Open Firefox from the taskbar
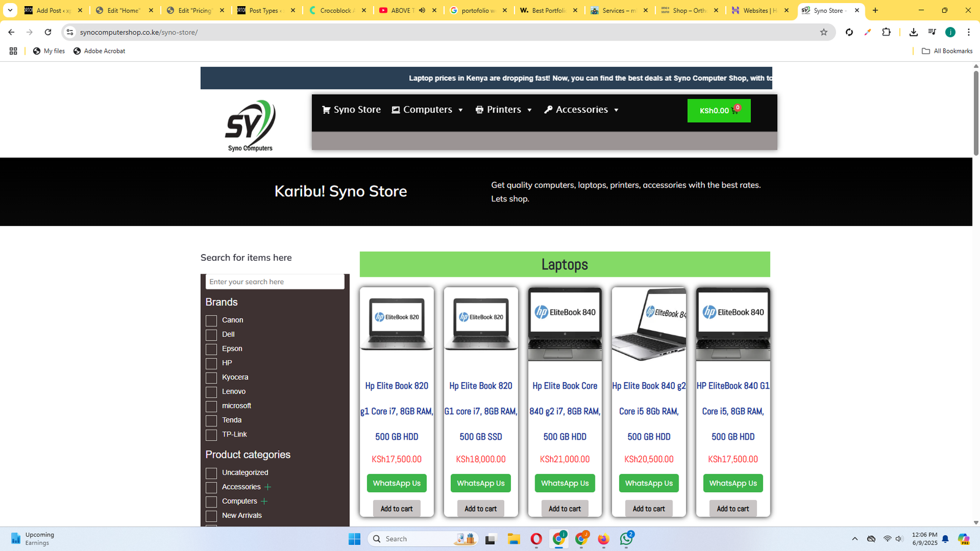 [603, 539]
